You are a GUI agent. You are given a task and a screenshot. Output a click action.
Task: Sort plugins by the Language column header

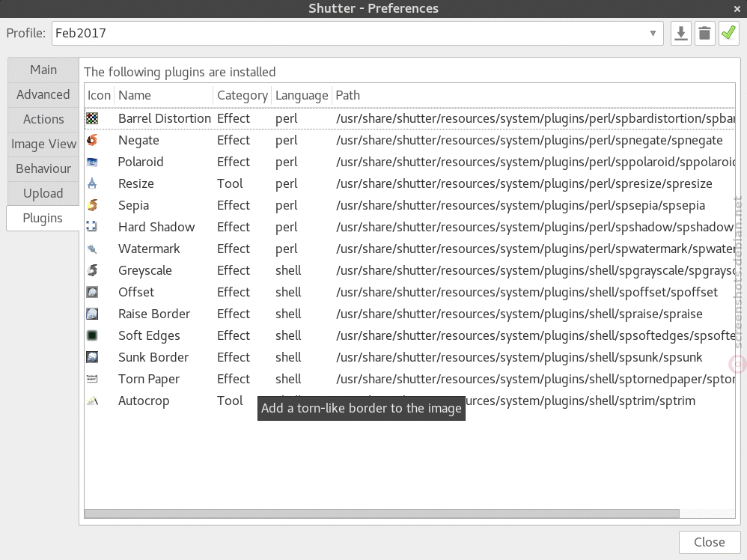302,95
